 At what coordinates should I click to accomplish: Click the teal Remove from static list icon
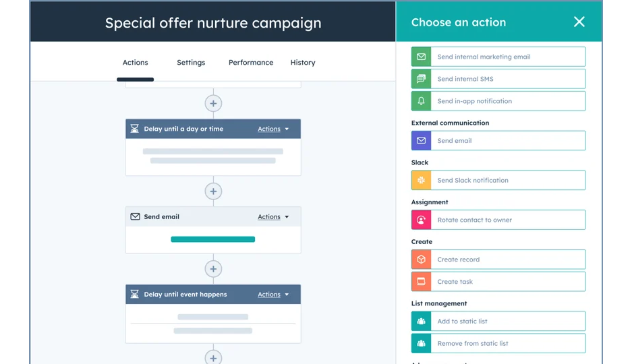point(421,344)
